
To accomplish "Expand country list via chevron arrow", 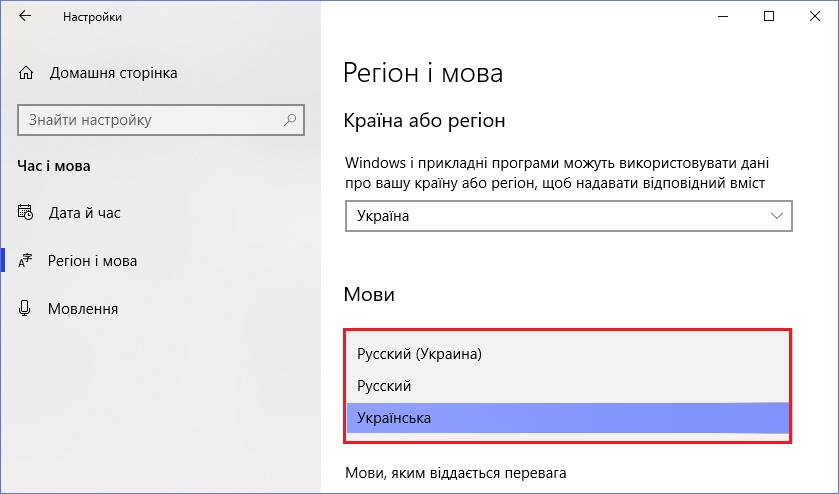I will click(776, 216).
